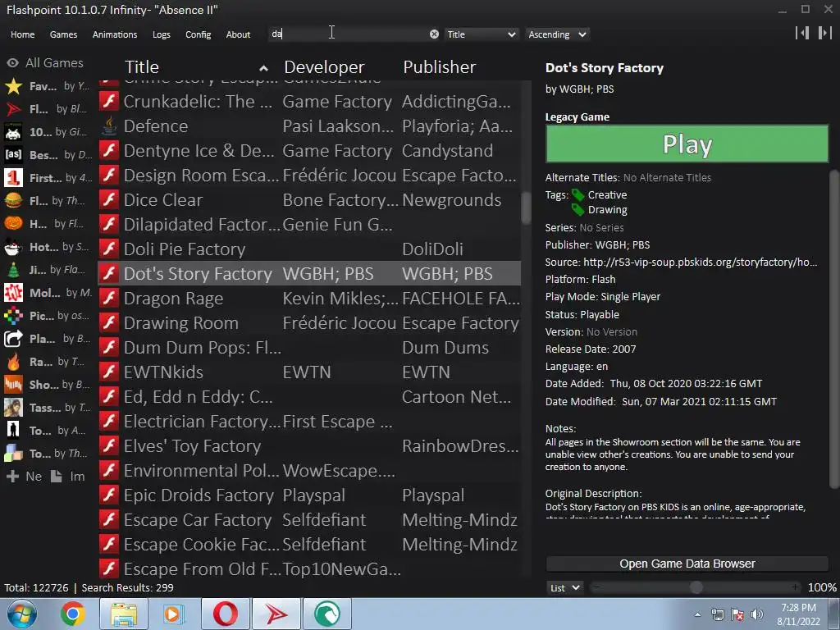Open the First... playlist icon
The height and width of the screenshot is (630, 840).
point(13,178)
